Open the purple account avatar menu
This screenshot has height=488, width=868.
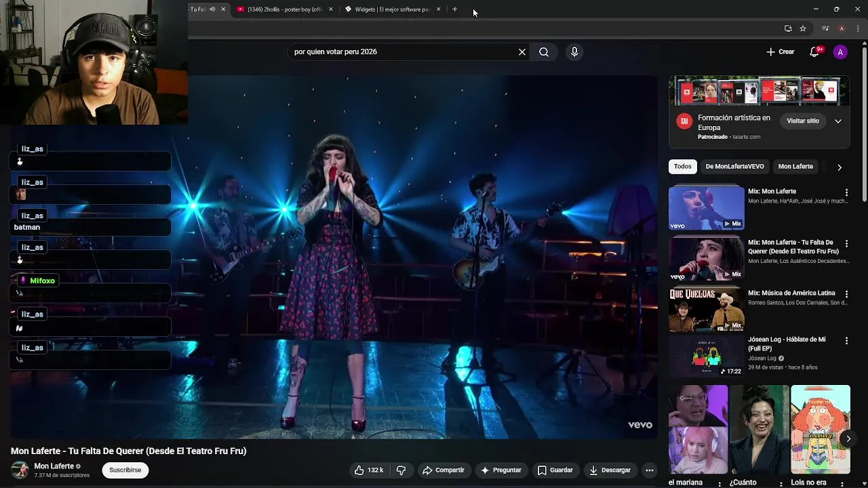coord(840,52)
